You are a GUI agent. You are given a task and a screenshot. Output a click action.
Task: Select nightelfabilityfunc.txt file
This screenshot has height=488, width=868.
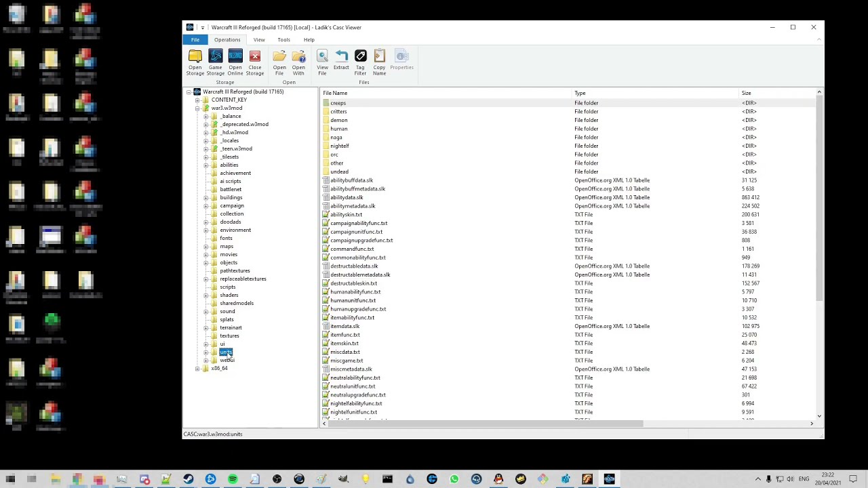(568, 403)
